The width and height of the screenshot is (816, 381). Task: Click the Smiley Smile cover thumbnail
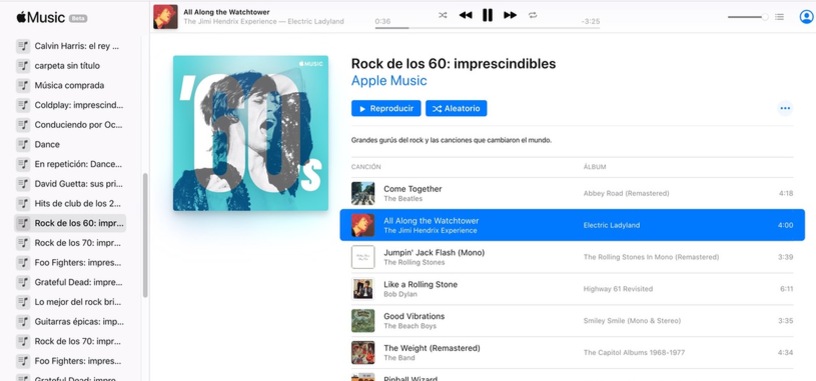pyautogui.click(x=363, y=320)
